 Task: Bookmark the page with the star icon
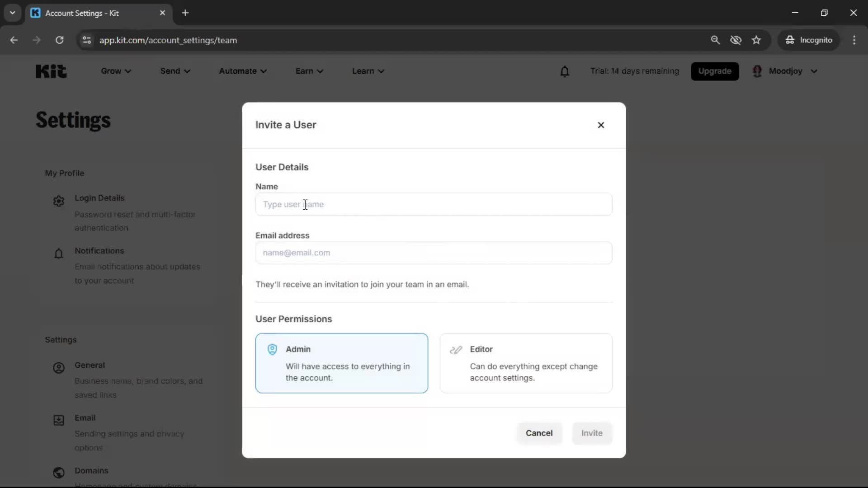click(x=756, y=40)
